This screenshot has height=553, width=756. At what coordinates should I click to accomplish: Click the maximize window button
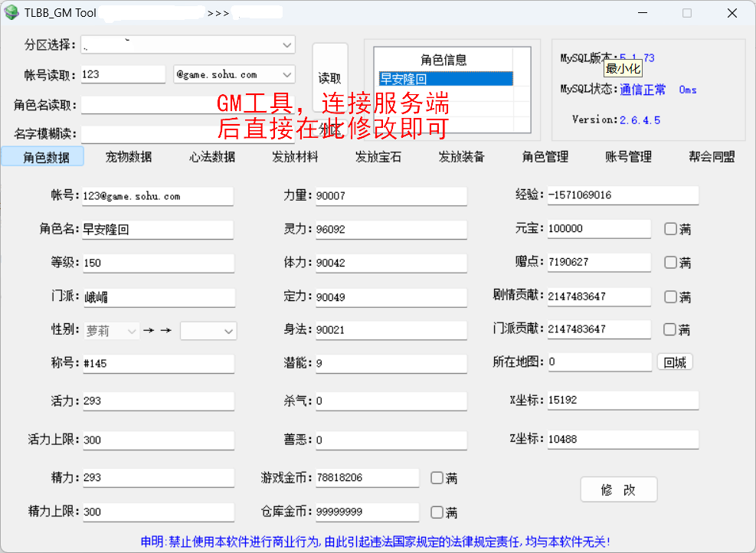687,13
